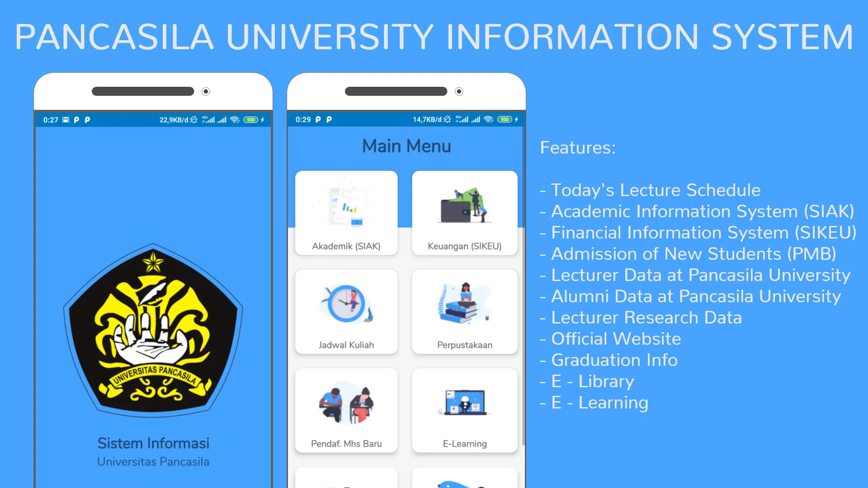
Task: Open Jadwal Kuliah schedule
Action: [347, 310]
